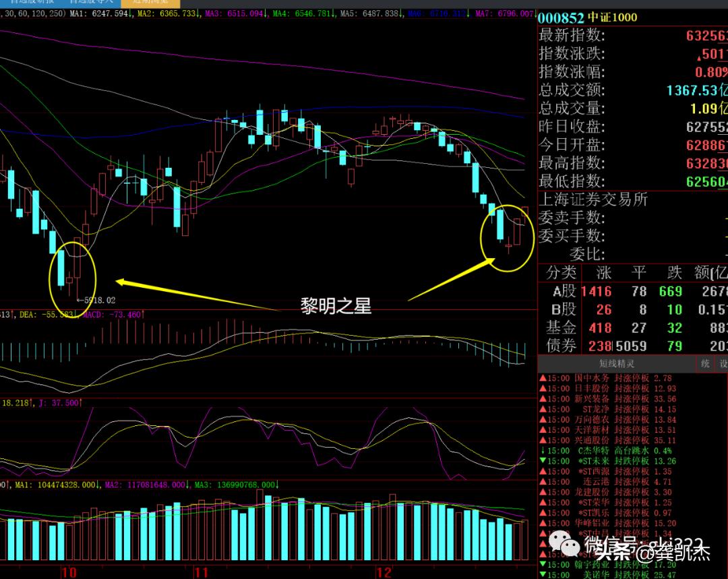Select the *ST凯乐 封涨停板 0.97 row
This screenshot has width=728, height=579.
(x=608, y=512)
